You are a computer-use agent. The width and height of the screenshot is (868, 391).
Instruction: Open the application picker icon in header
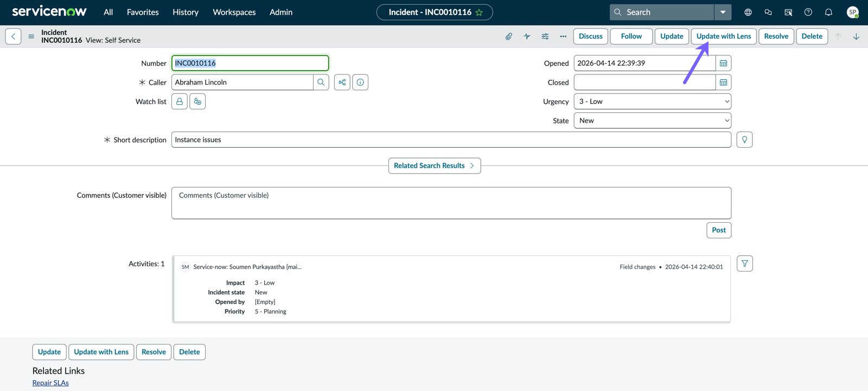pyautogui.click(x=788, y=12)
